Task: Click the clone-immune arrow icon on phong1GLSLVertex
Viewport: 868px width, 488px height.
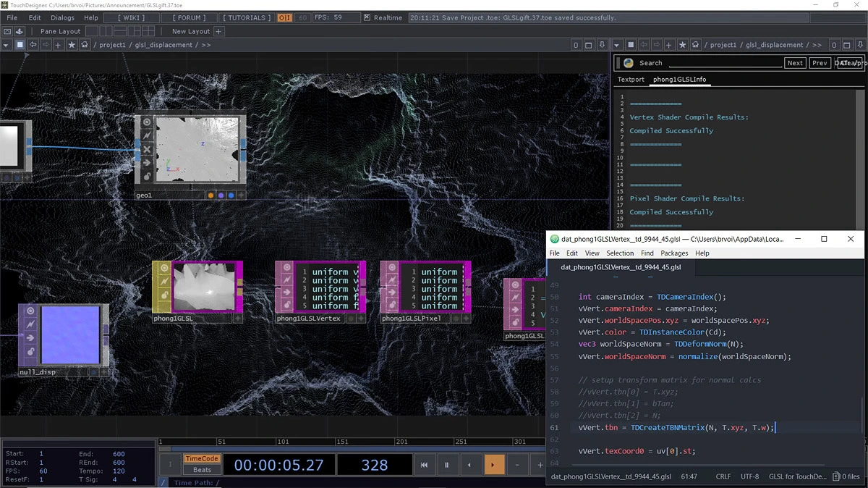Action: pyautogui.click(x=286, y=293)
